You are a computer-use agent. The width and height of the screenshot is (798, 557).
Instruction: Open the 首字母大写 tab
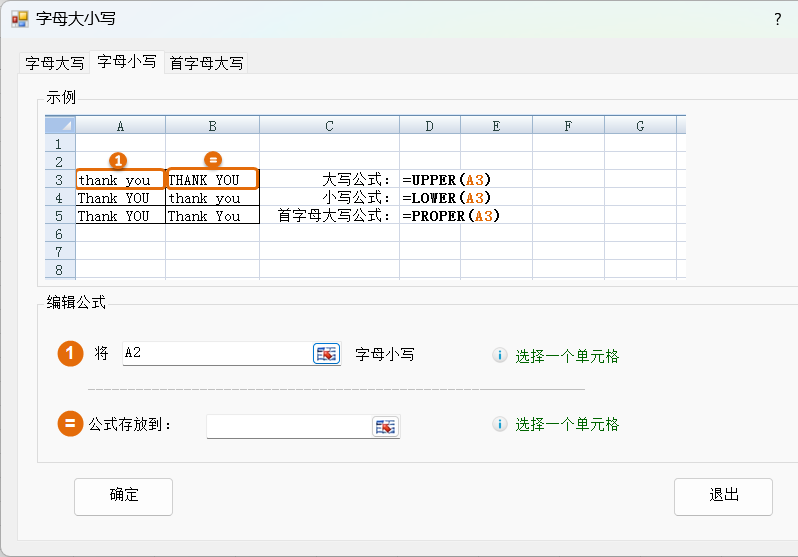(206, 63)
